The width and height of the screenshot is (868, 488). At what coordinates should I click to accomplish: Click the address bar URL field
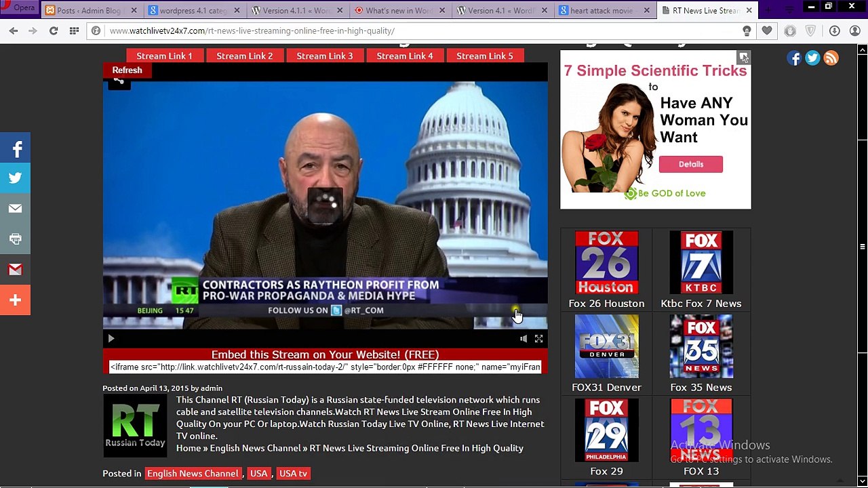pos(420,30)
